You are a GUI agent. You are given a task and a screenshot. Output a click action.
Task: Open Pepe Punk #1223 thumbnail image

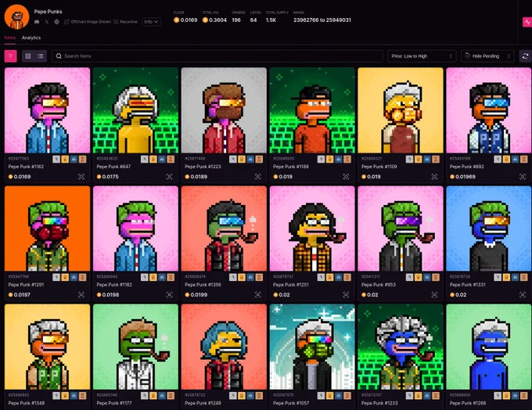pyautogui.click(x=224, y=110)
